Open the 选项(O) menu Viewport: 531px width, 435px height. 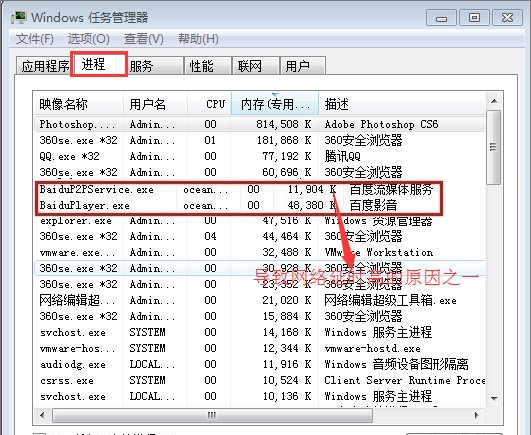(88, 39)
